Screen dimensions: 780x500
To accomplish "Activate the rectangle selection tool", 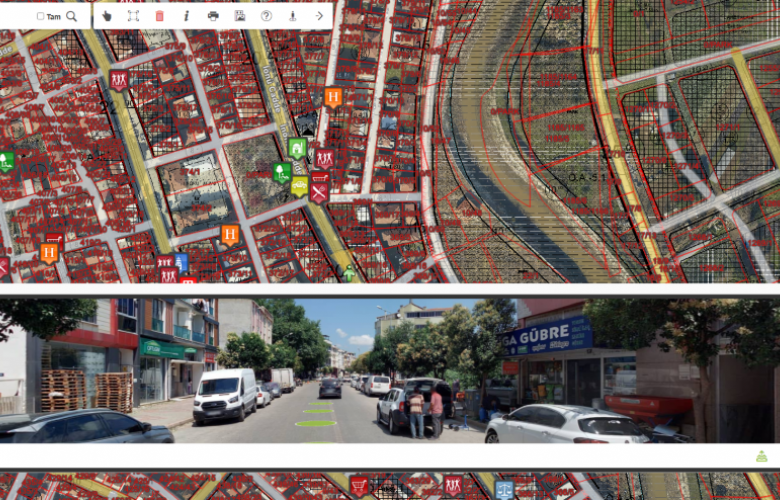I will tap(133, 16).
